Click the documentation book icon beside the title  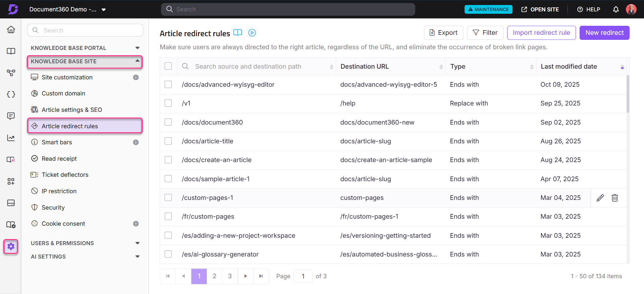tap(238, 33)
